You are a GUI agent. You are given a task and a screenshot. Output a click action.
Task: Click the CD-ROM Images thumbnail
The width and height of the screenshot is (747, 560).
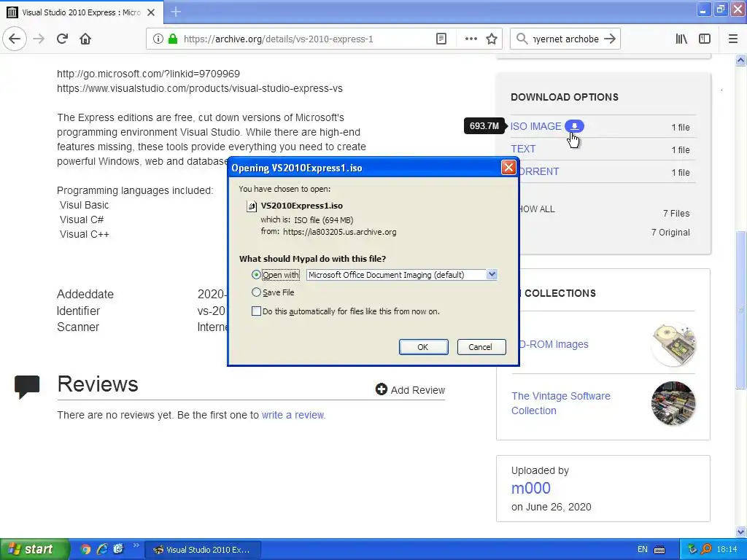673,344
